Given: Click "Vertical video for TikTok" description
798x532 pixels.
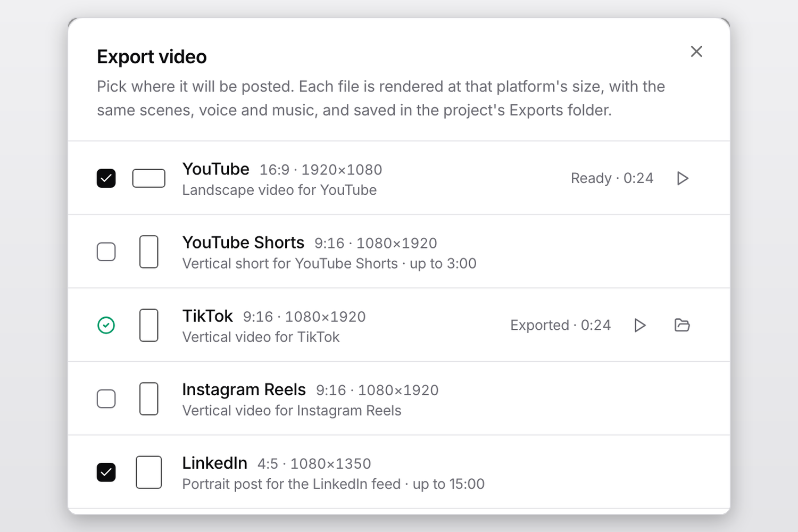Looking at the screenshot, I should pos(261,337).
